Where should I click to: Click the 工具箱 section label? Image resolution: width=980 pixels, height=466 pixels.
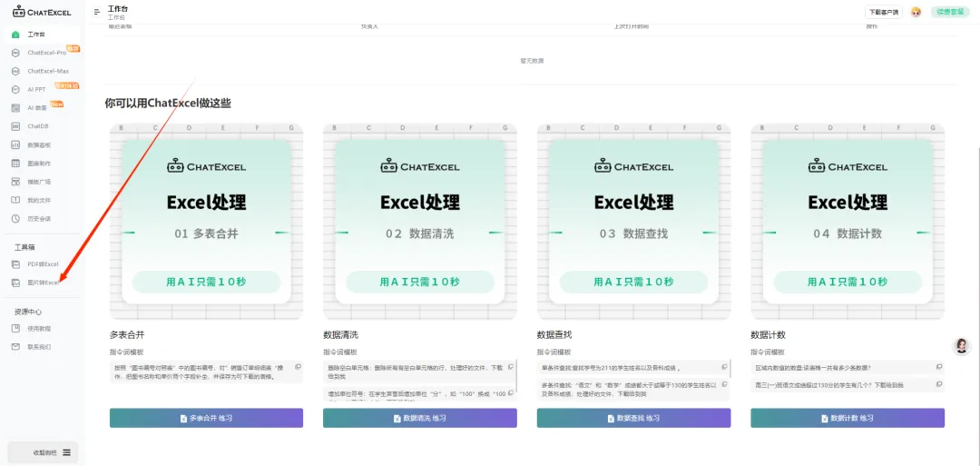(x=24, y=247)
